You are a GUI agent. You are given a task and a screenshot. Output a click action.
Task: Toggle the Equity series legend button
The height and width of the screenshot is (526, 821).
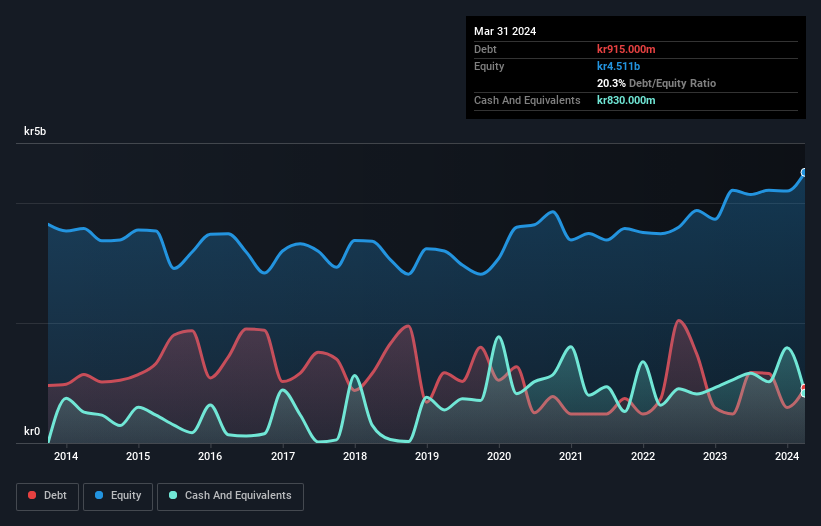coord(118,496)
